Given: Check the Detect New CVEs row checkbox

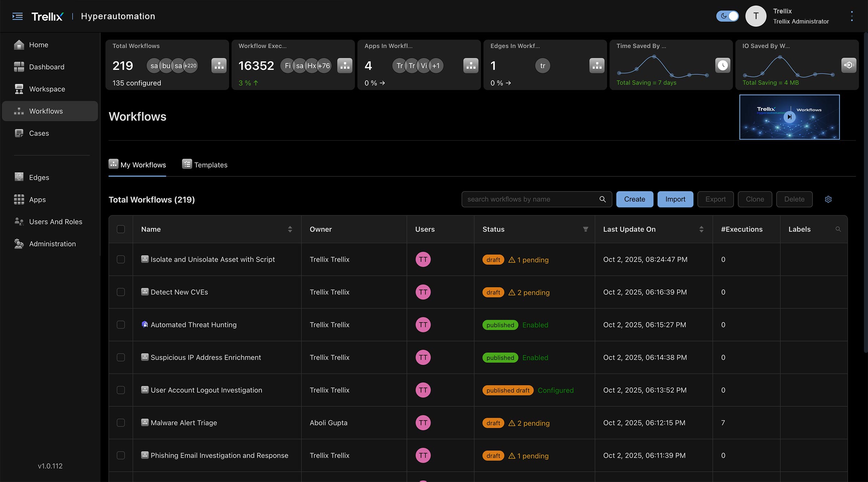Looking at the screenshot, I should [121, 292].
